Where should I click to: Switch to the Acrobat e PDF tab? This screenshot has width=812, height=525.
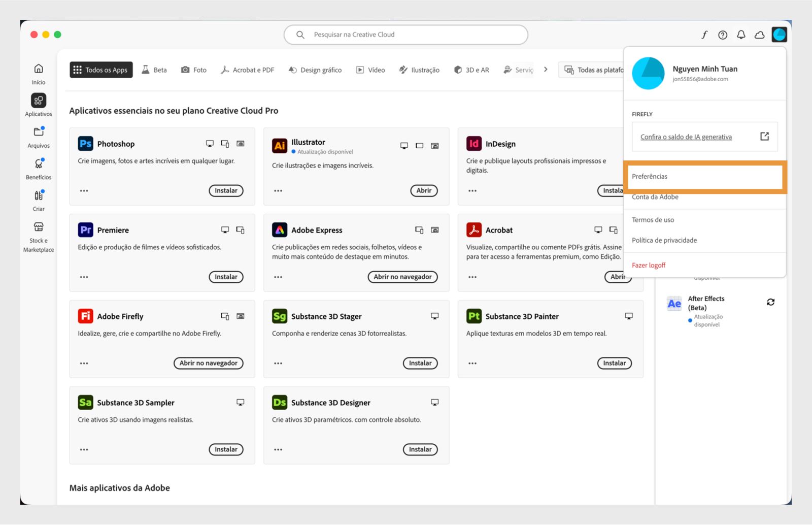click(x=248, y=70)
